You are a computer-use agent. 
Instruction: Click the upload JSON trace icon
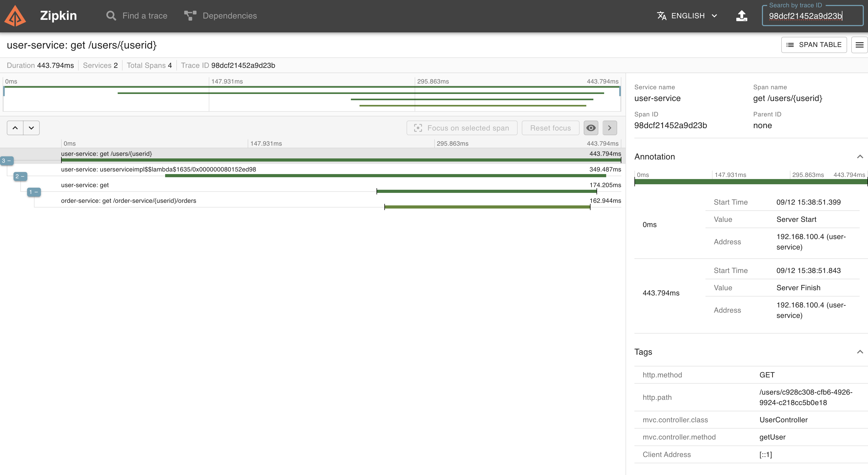(741, 16)
